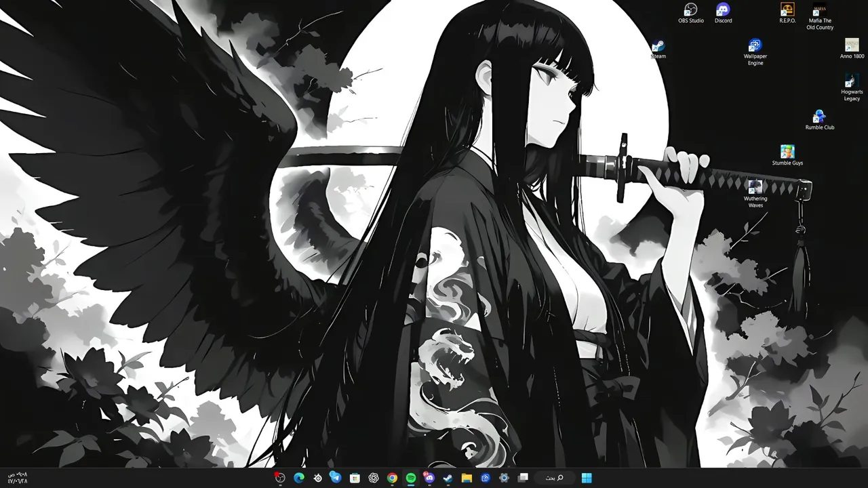Select the Wallpaper Engine desktop shortcut
The height and width of the screenshot is (488, 868).
click(x=755, y=52)
